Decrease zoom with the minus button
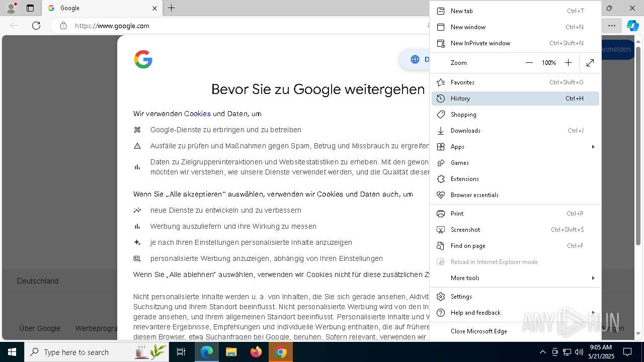Image resolution: width=644 pixels, height=362 pixels. coord(529,63)
